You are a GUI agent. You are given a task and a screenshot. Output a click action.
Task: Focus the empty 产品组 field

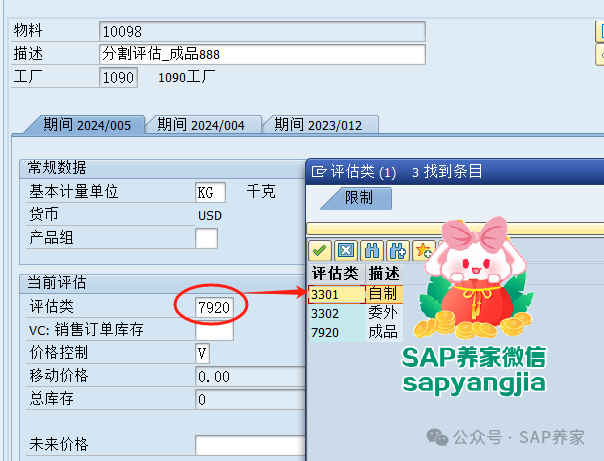pyautogui.click(x=206, y=238)
